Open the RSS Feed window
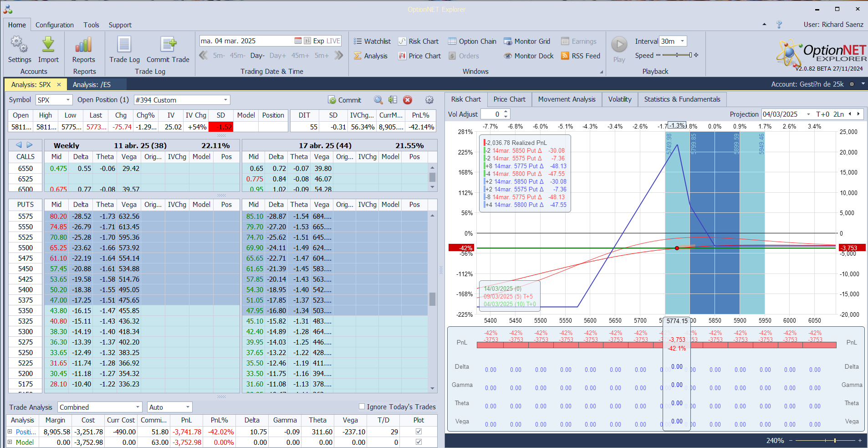This screenshot has height=448, width=868. pyautogui.click(x=581, y=56)
